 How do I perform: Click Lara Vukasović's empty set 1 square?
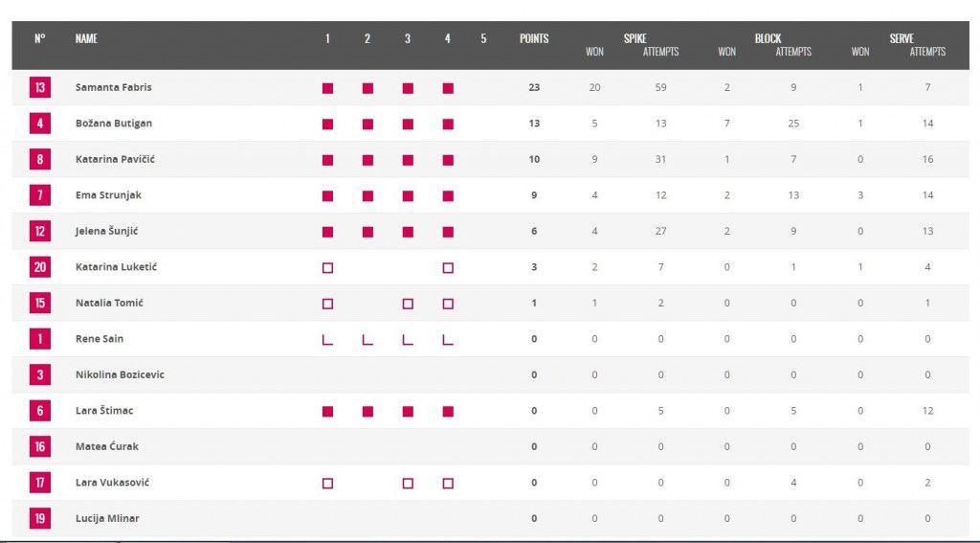(327, 484)
